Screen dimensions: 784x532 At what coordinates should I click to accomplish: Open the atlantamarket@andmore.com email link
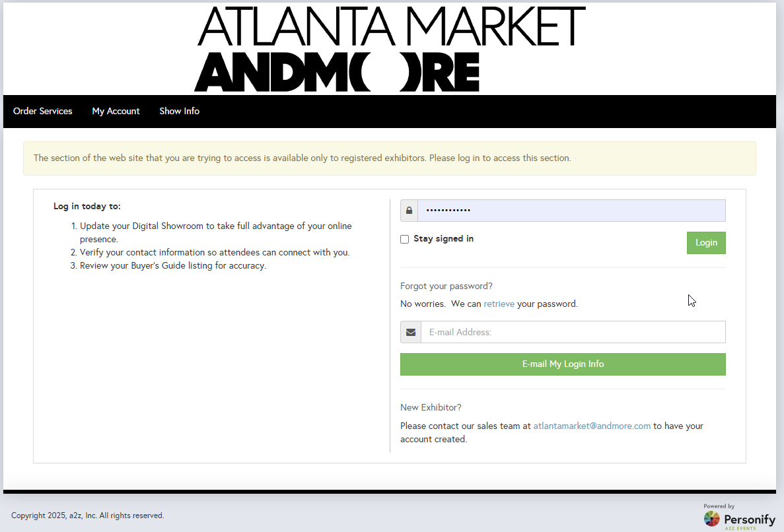click(592, 426)
